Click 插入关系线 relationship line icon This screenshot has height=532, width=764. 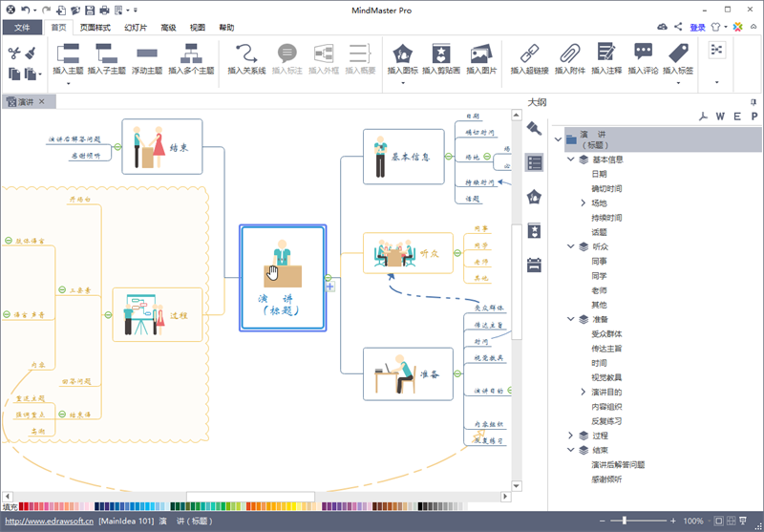[x=246, y=53]
